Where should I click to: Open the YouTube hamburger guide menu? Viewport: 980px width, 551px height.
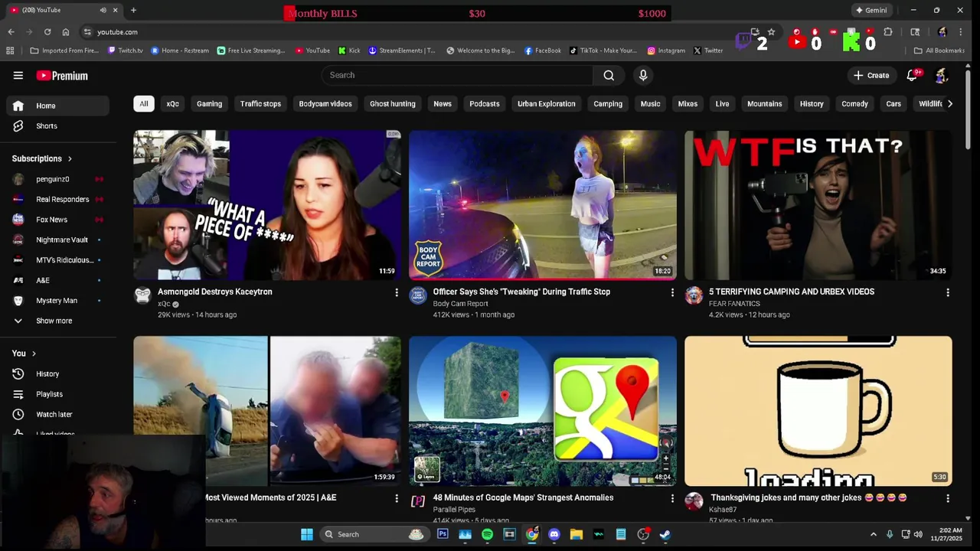click(18, 75)
